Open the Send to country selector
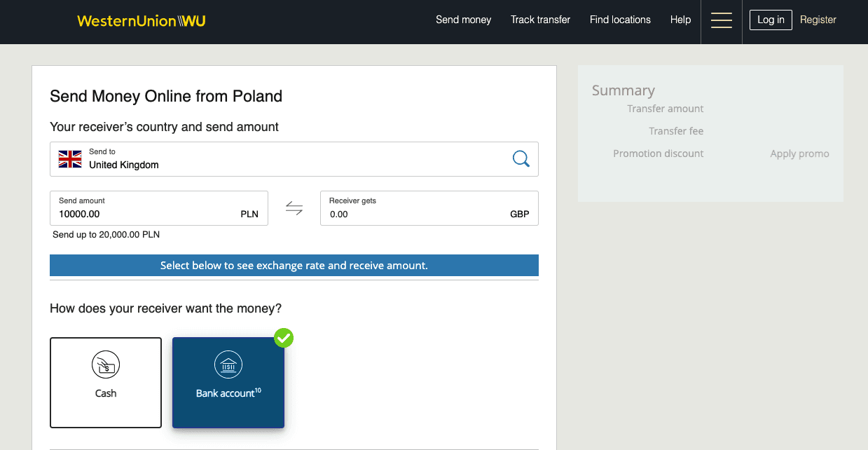 294,159
